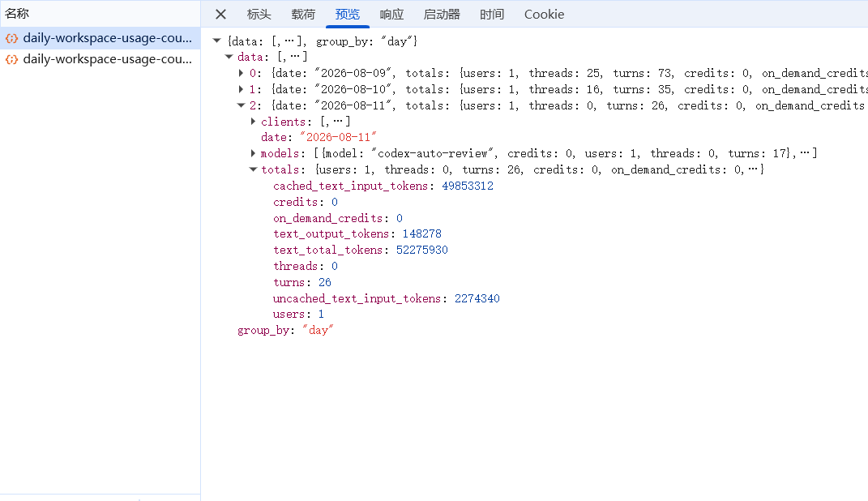Open the 响应 tab
This screenshot has height=501, width=868.
[x=392, y=15]
